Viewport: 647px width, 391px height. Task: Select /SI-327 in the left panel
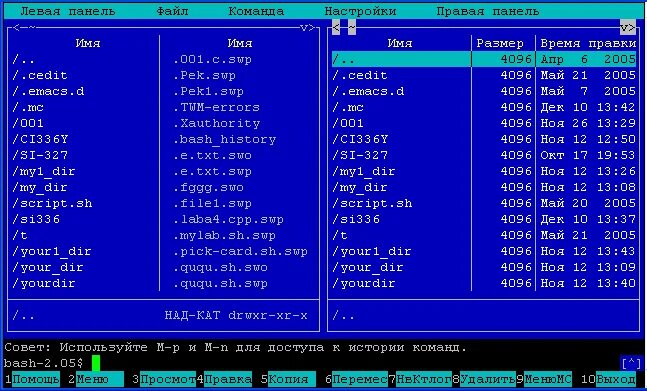[40, 155]
